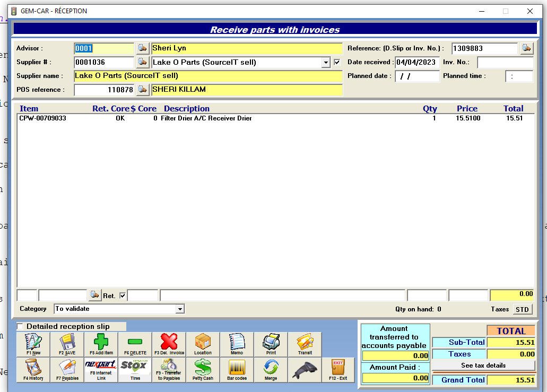Image resolution: width=547 pixels, height=392 pixels.
Task: Click the SHERI KILLAM name field
Action: (x=247, y=90)
